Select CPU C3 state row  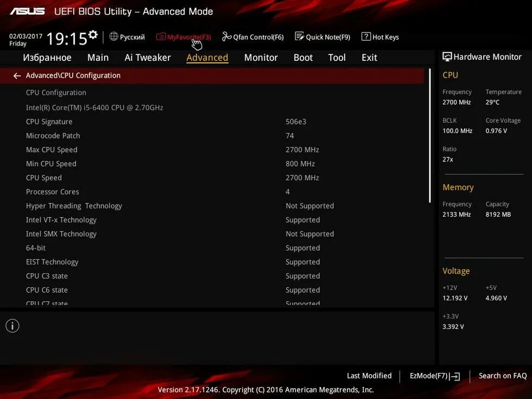(x=212, y=276)
